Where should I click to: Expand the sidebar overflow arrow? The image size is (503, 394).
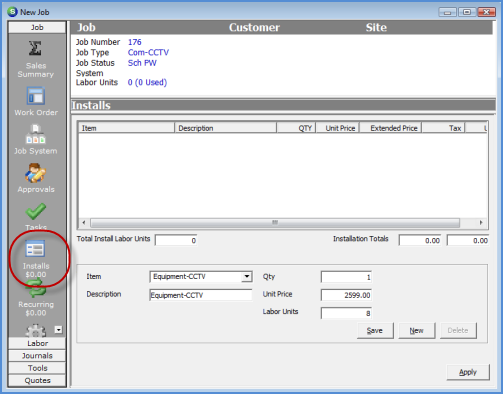(58, 330)
